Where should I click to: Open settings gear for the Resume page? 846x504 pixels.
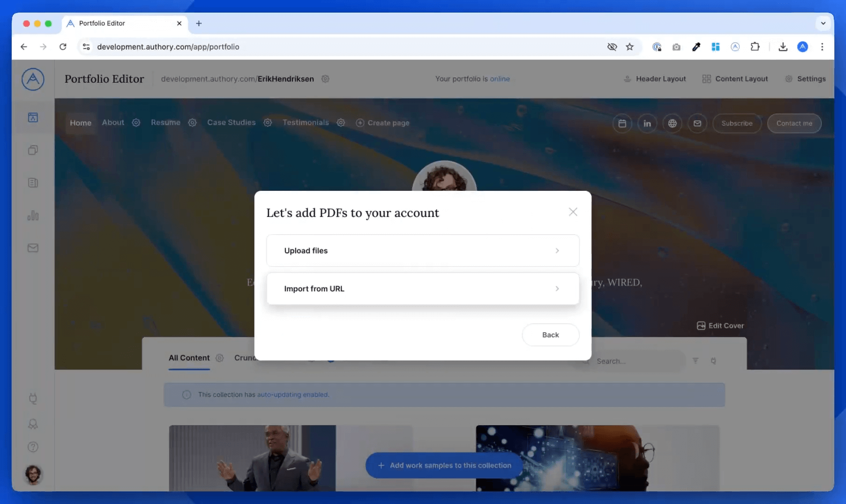[192, 123]
